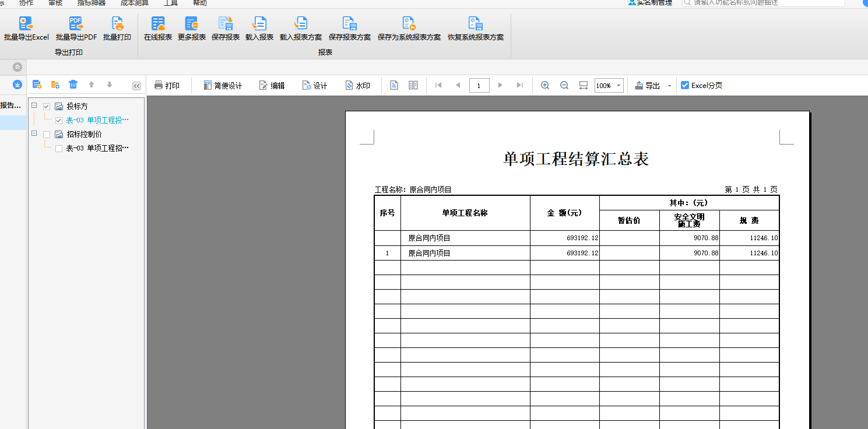Uncheck the 表-03 单项工程投 report checkbox
The width and height of the screenshot is (868, 429).
pyautogui.click(x=58, y=120)
